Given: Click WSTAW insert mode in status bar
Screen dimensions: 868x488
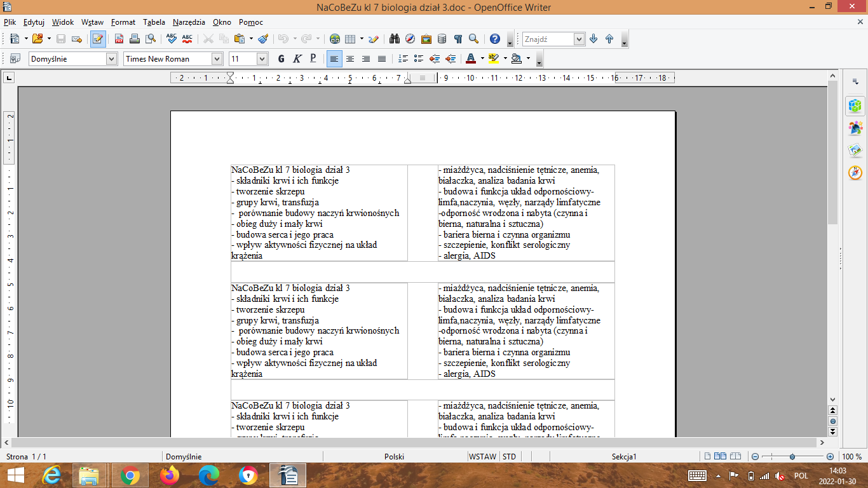Looking at the screenshot, I should (x=483, y=456).
